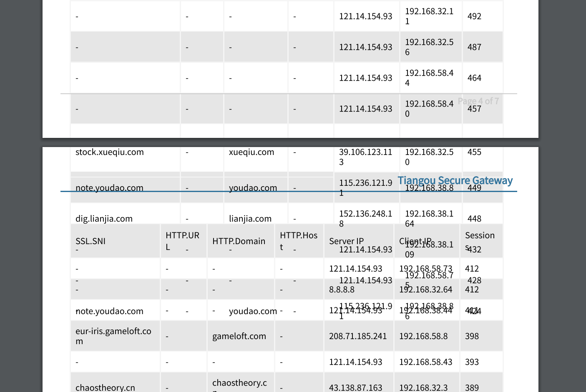Click the 8.8.8.8 server IP cell

coord(342,290)
